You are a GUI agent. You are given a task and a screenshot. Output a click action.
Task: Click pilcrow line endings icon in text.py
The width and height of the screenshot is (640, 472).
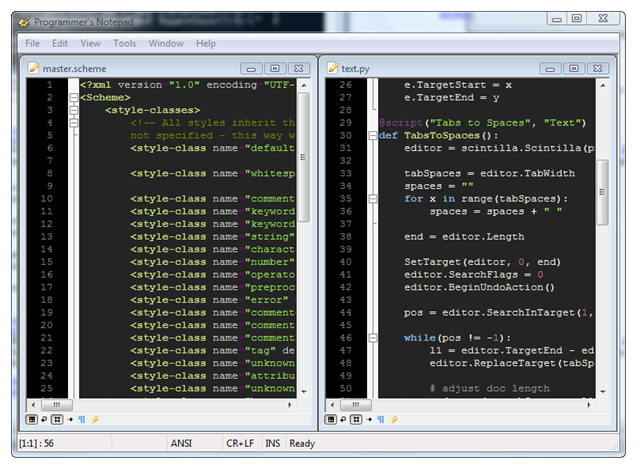pos(381,419)
